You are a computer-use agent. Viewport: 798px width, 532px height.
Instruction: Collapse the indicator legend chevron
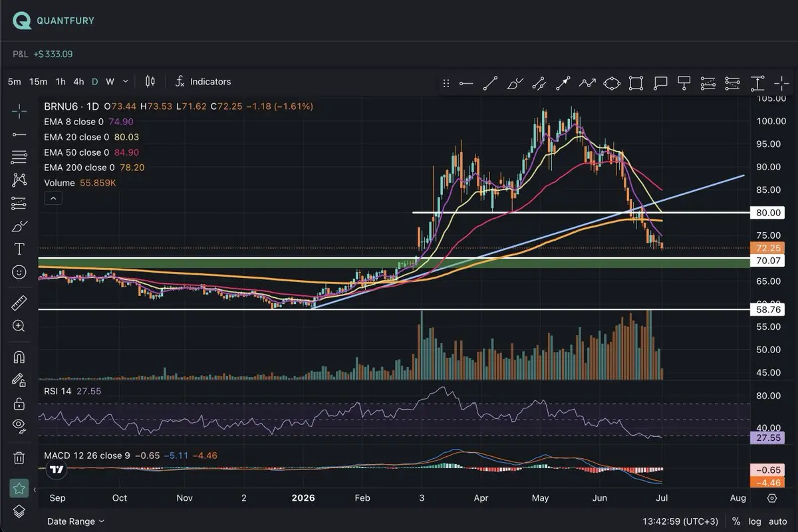tap(53, 198)
